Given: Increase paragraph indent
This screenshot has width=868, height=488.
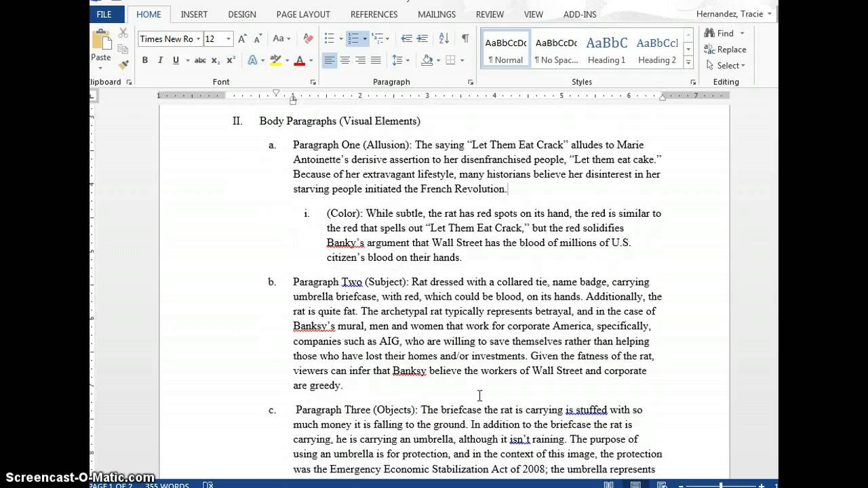Looking at the screenshot, I should pos(423,39).
